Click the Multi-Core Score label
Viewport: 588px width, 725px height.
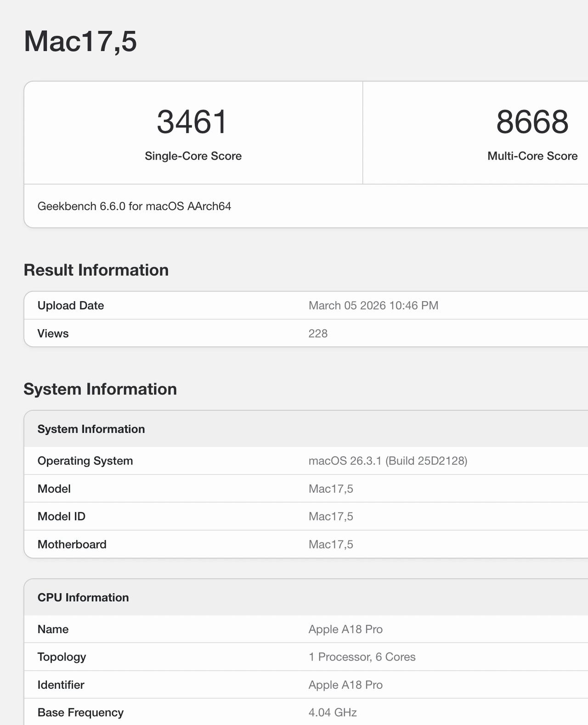pyautogui.click(x=532, y=156)
